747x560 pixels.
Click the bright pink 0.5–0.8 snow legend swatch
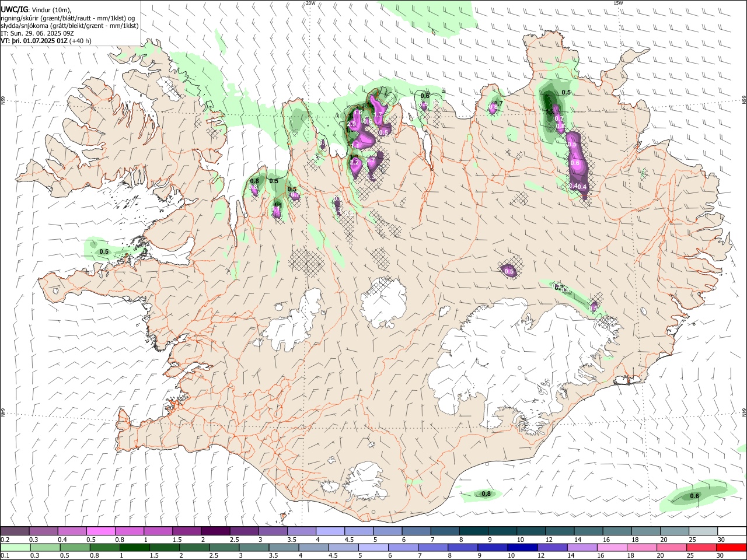100,531
